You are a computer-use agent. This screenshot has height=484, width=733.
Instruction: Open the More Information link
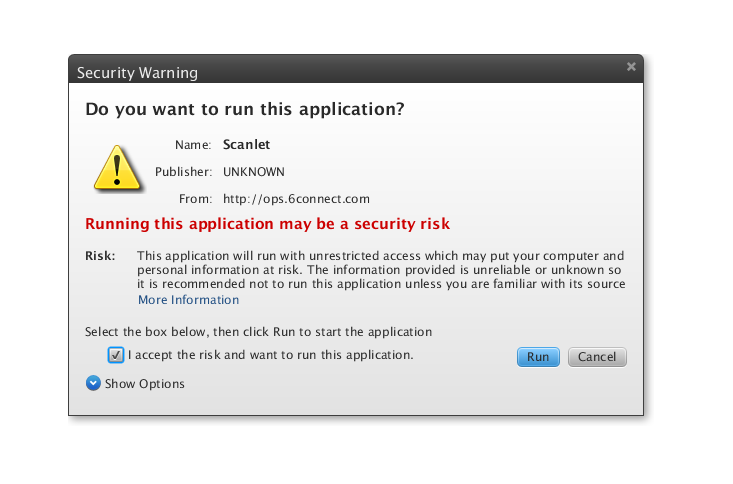point(188,300)
